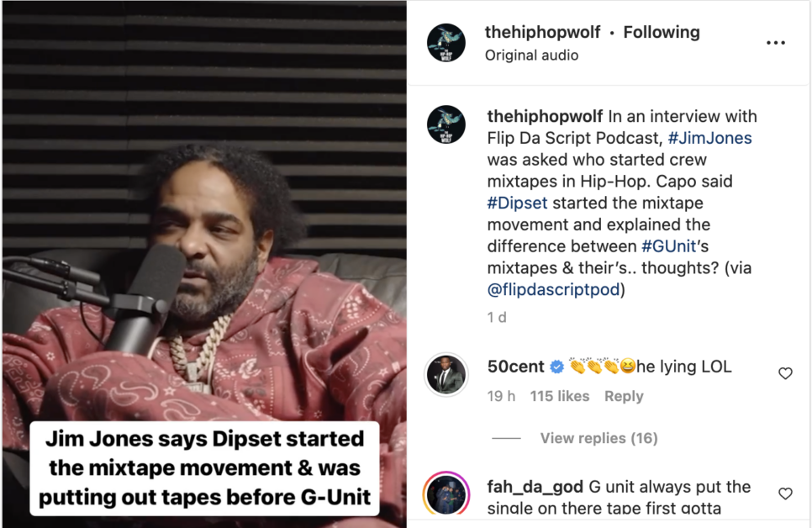The height and width of the screenshot is (528, 812).
Task: Expand View replies (16) under 50cent comment
Action: point(598,438)
